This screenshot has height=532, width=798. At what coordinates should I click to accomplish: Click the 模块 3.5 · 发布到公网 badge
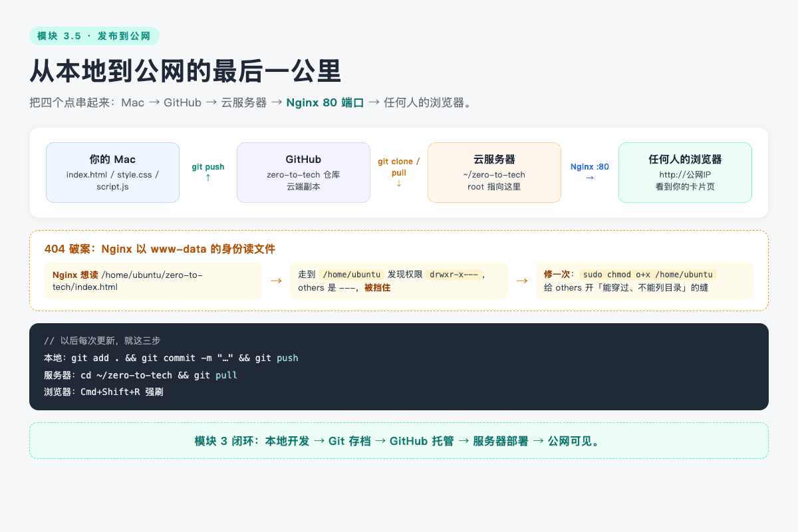pos(94,36)
